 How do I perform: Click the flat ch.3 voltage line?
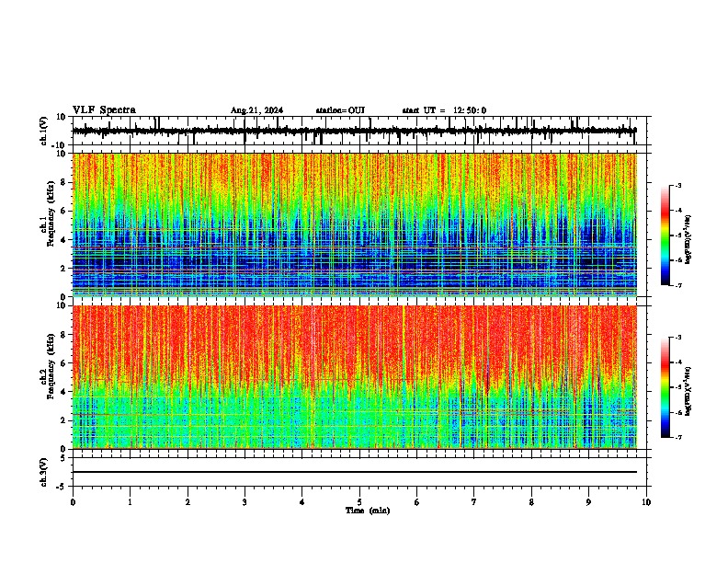click(x=355, y=472)
